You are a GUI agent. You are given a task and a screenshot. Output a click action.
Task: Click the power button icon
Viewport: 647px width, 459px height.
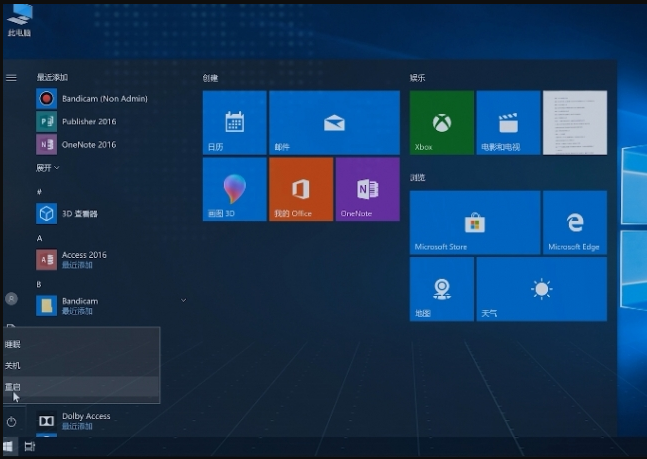click(11, 422)
